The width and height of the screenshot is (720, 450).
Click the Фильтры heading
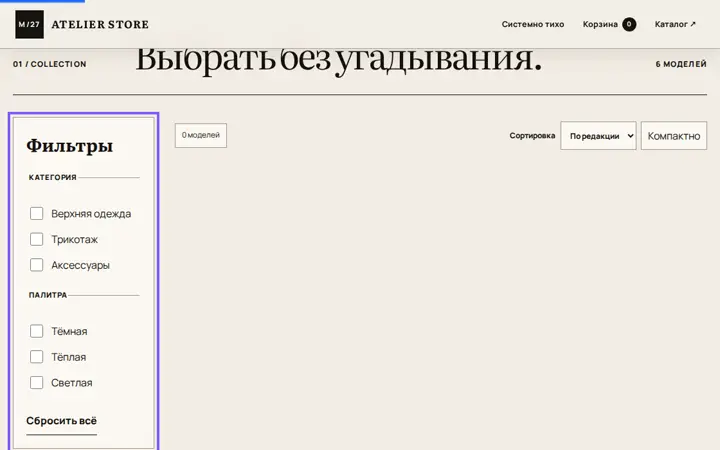click(70, 146)
